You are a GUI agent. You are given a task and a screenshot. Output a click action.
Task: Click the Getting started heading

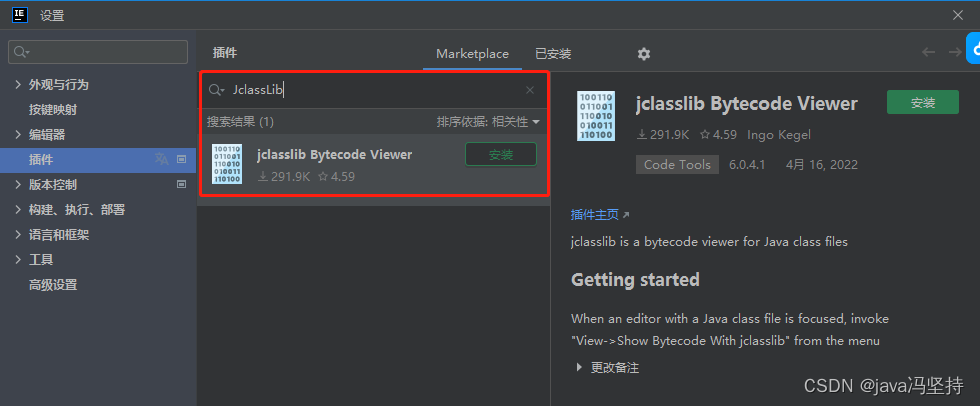635,279
